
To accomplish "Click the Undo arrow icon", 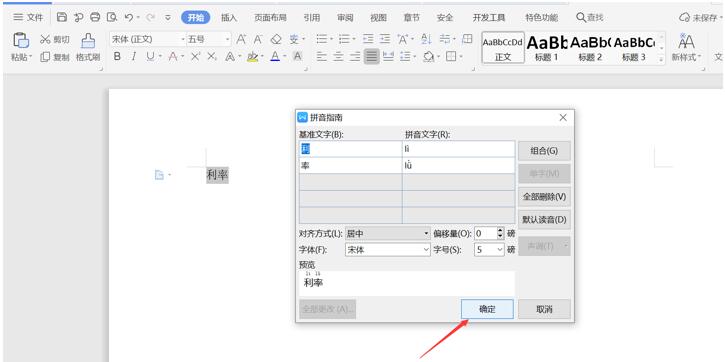I will coord(129,18).
